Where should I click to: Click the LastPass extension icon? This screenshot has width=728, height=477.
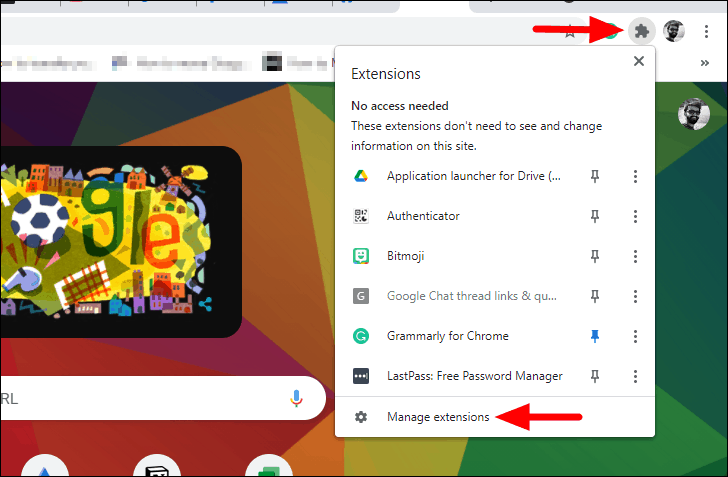[361, 376]
